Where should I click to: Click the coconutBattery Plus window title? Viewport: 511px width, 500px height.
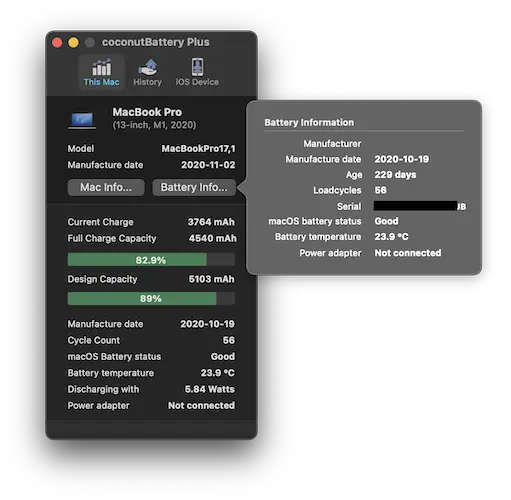coord(156,42)
